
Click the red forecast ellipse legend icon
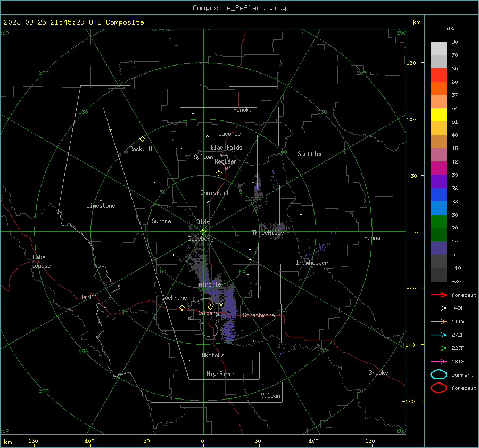coord(439,388)
